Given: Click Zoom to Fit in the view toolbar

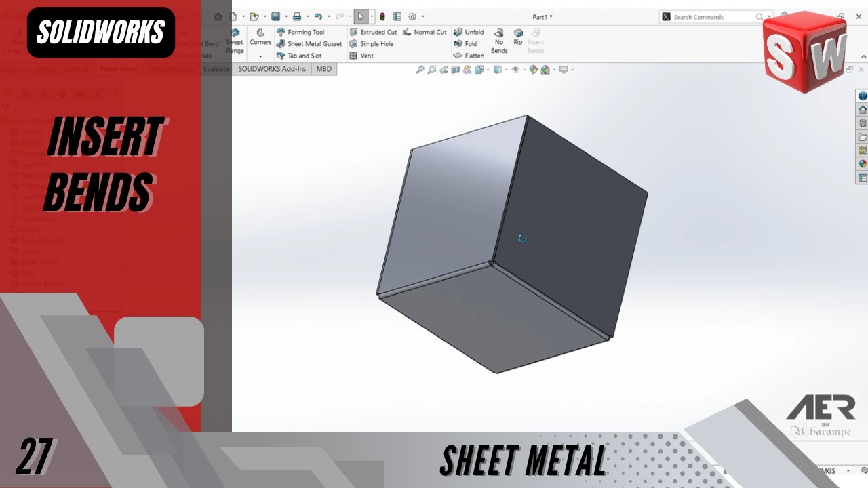Looking at the screenshot, I should point(420,69).
